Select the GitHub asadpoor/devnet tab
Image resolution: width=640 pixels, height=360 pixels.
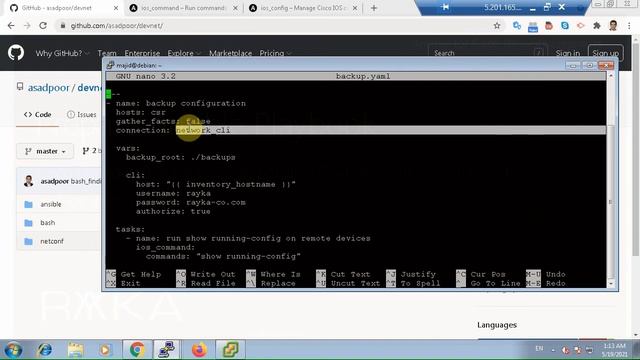tap(63, 8)
